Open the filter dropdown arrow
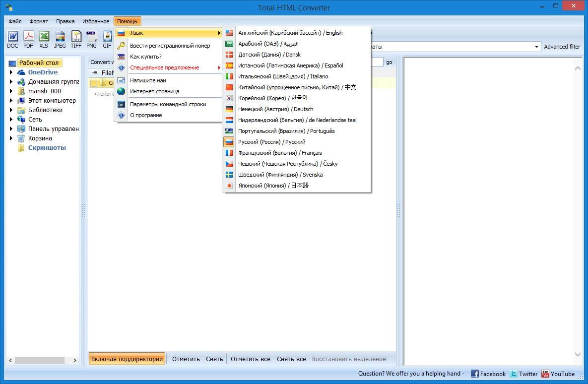Image resolution: width=588 pixels, height=384 pixels. click(536, 47)
